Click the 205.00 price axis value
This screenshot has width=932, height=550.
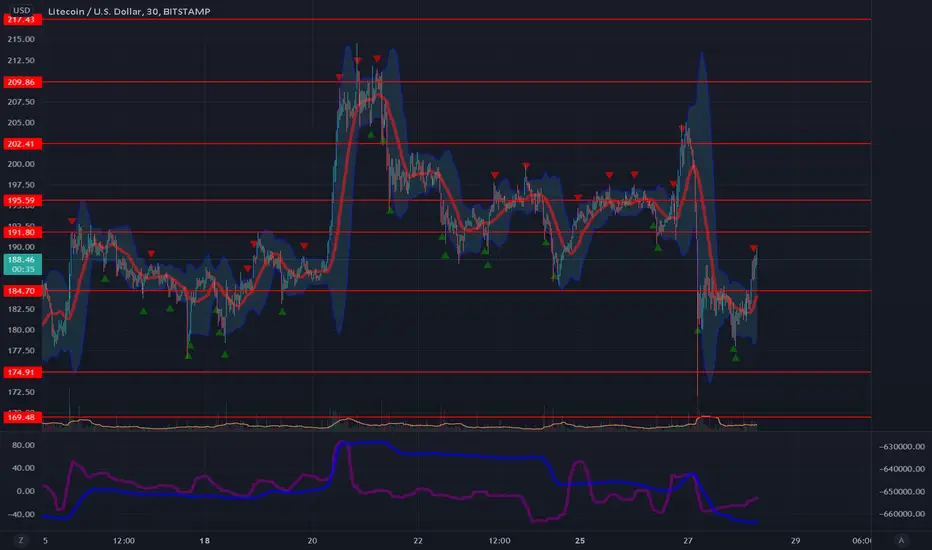click(x=21, y=122)
